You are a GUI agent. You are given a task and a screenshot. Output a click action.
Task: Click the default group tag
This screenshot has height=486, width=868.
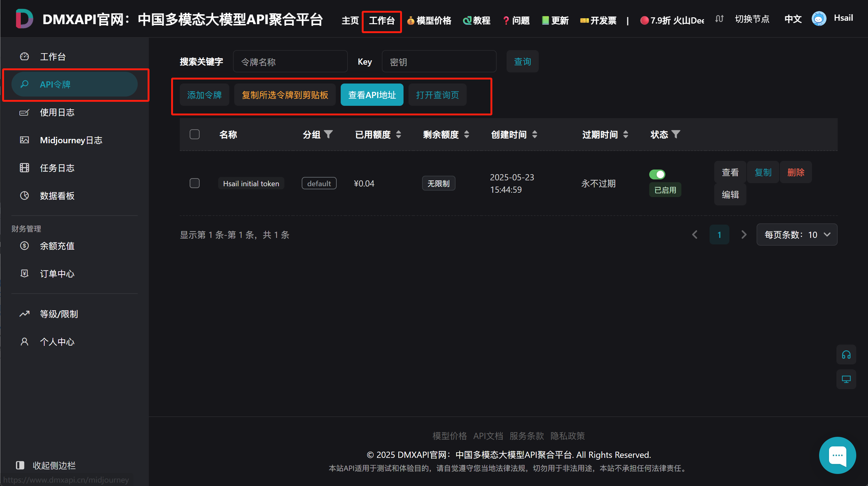319,183
